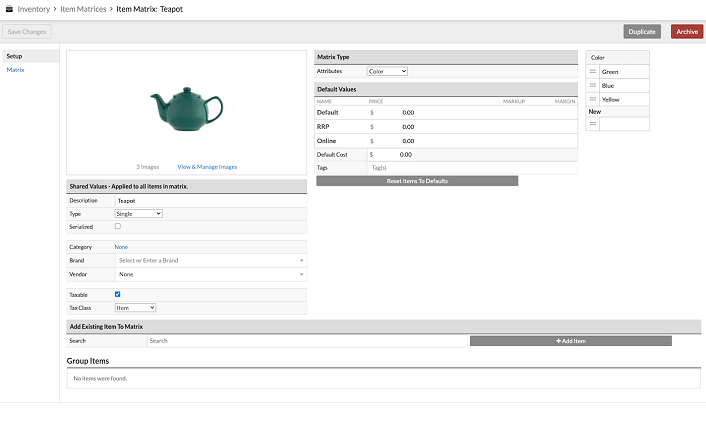Viewport: 706px width, 425px height.
Task: Grab the drag handle beside Green
Action: [x=593, y=72]
